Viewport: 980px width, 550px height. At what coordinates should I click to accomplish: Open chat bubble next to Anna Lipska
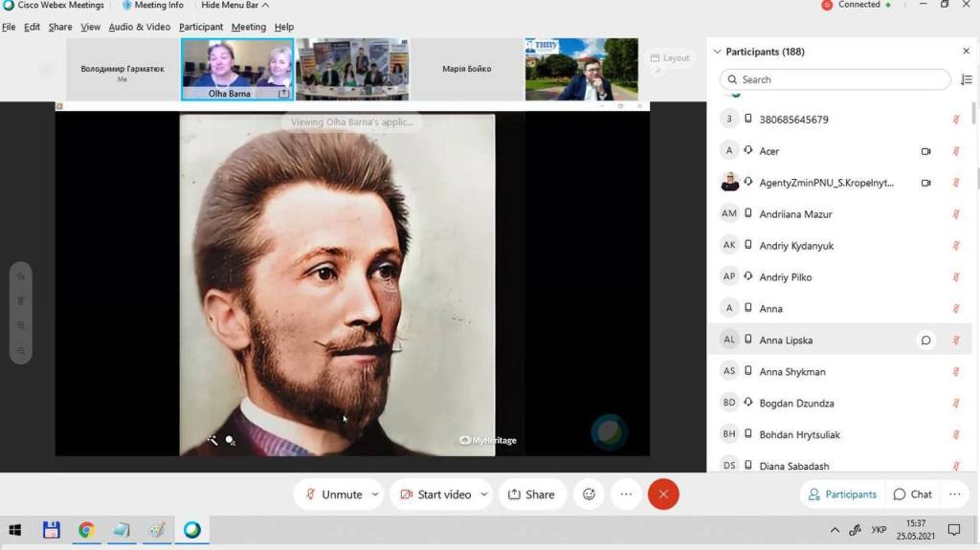[x=925, y=340]
